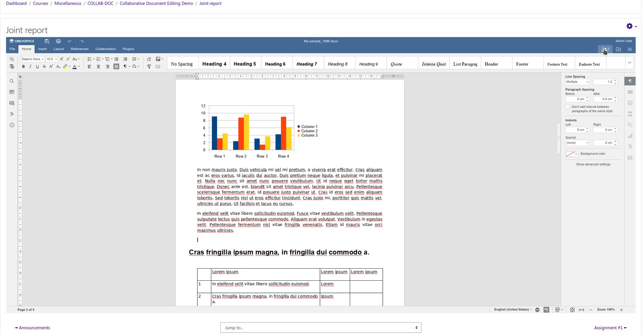Apply superscript formatting
644x335 pixels.
pyautogui.click(x=51, y=66)
